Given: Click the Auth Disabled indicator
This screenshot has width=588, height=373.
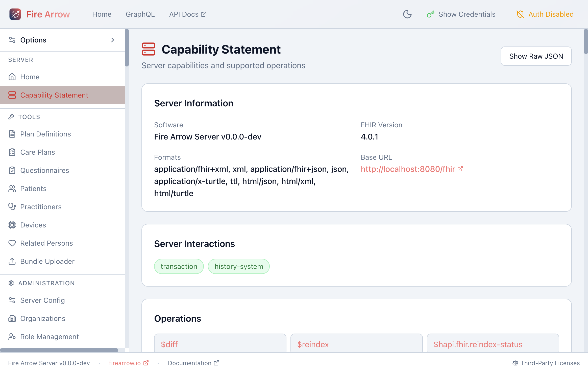Looking at the screenshot, I should click(x=544, y=14).
